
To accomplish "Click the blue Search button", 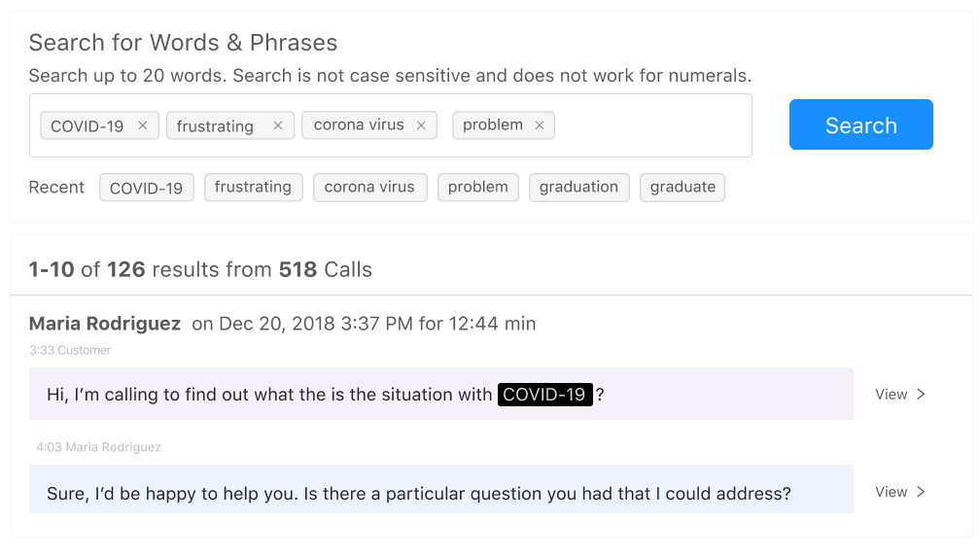I will (x=860, y=124).
